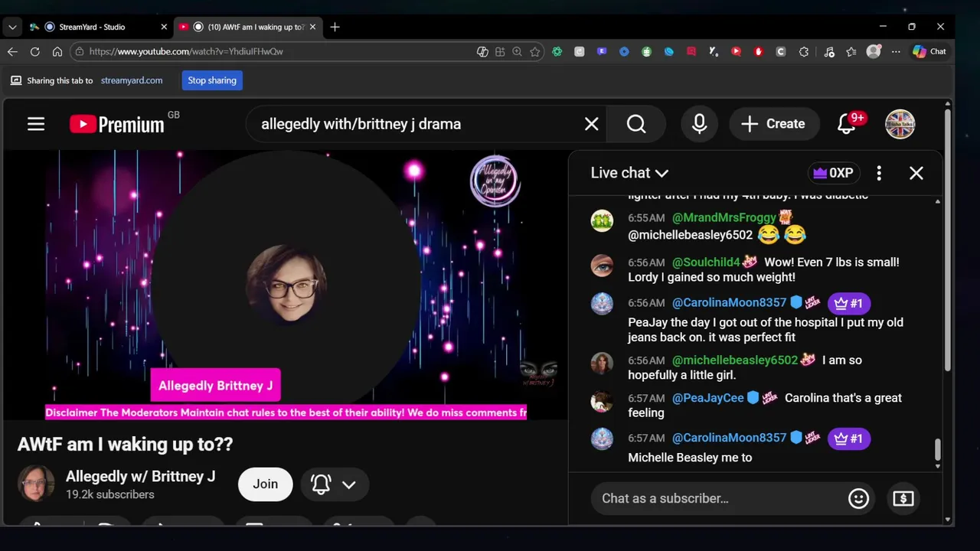Click the 19.2k subscribers text
Viewport: 980px width, 551px height.
pyautogui.click(x=110, y=495)
